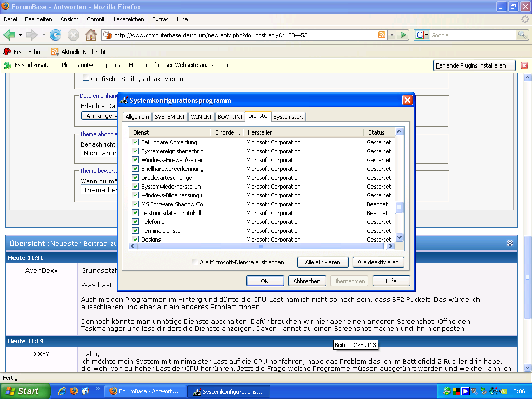Check Grafische Smileys deaktivieren

point(86,78)
